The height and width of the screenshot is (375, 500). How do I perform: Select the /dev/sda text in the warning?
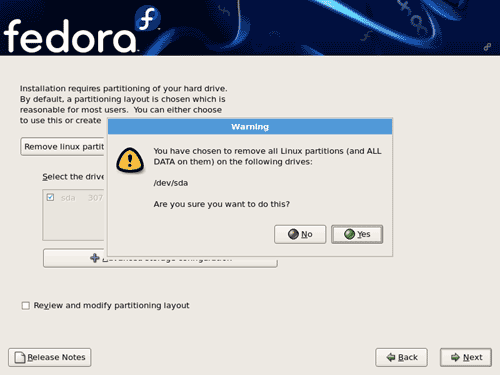coord(171,183)
